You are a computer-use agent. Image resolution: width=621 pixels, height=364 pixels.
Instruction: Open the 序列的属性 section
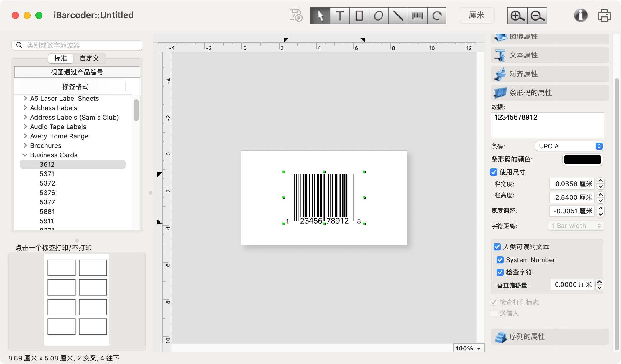(x=550, y=337)
